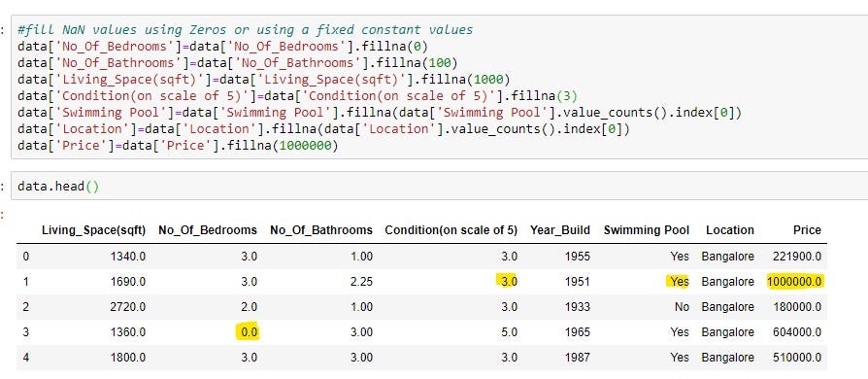Click highlighted Yes swimming pool cell

[678, 282]
